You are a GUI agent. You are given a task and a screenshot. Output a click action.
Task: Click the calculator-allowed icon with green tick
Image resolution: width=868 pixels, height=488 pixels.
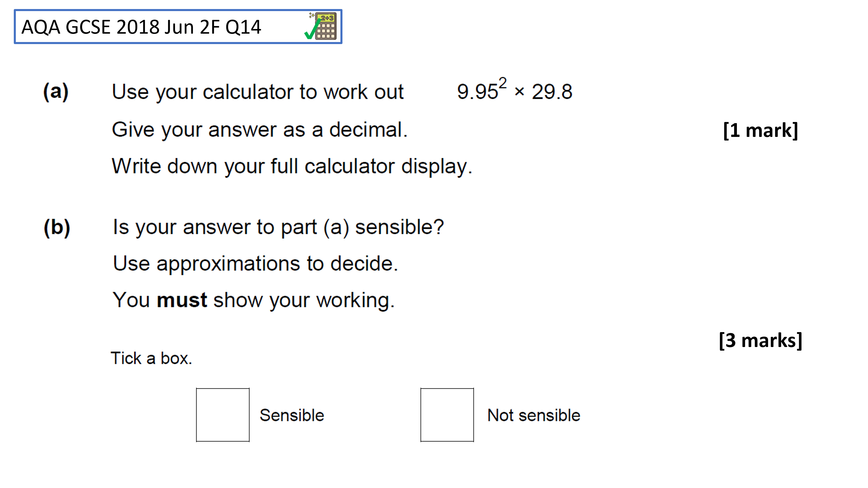(321, 26)
